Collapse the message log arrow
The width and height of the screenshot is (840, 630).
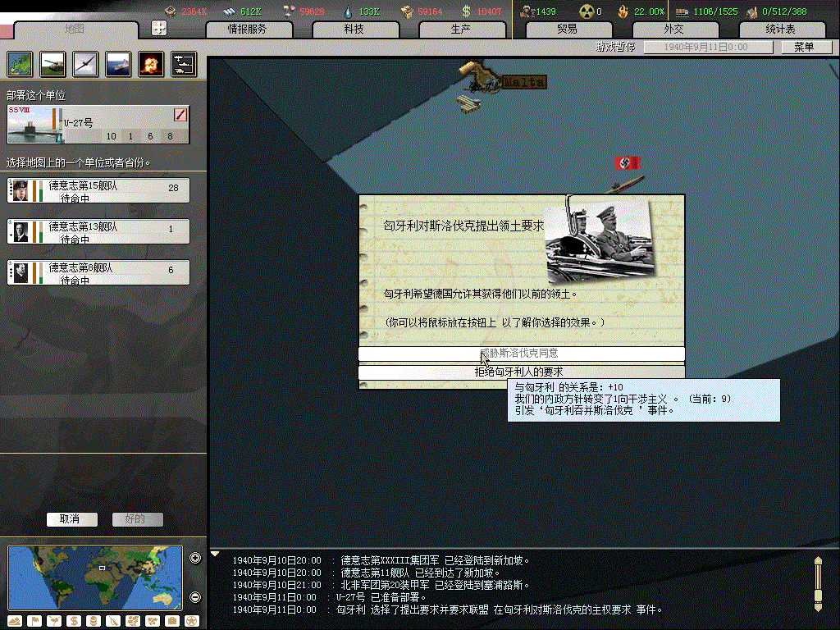(x=215, y=554)
